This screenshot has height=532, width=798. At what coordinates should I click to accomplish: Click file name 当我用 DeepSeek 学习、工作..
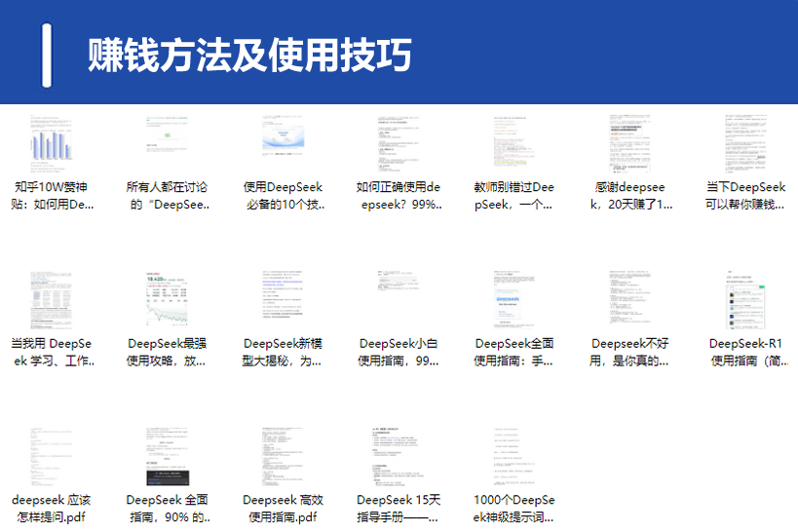click(x=52, y=353)
